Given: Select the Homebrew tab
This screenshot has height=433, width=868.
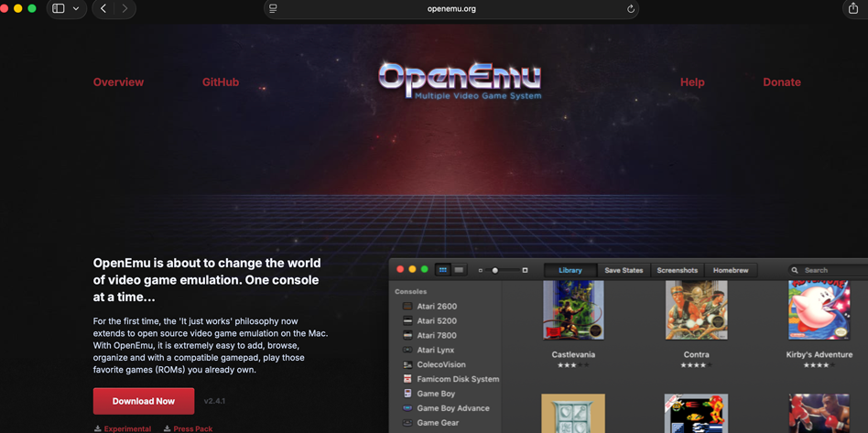Looking at the screenshot, I should click(731, 270).
